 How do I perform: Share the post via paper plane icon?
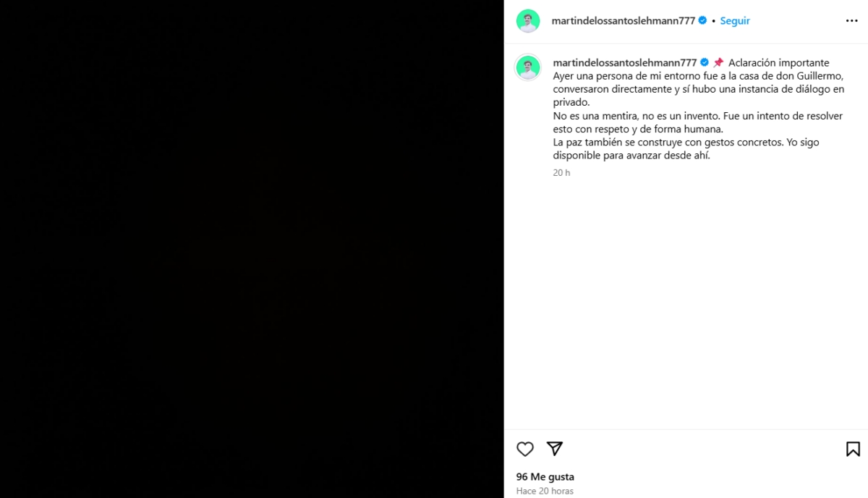(x=555, y=449)
